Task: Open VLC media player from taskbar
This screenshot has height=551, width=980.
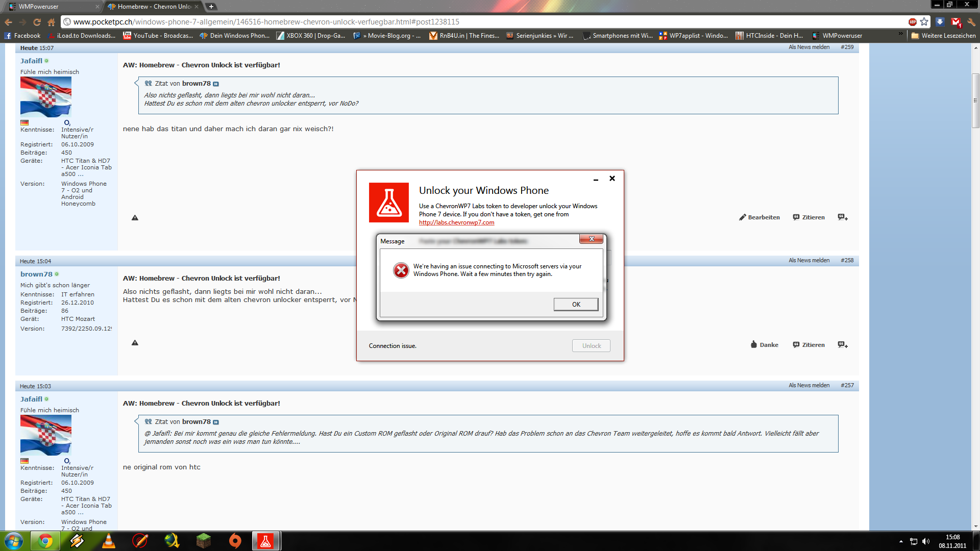Action: click(109, 541)
